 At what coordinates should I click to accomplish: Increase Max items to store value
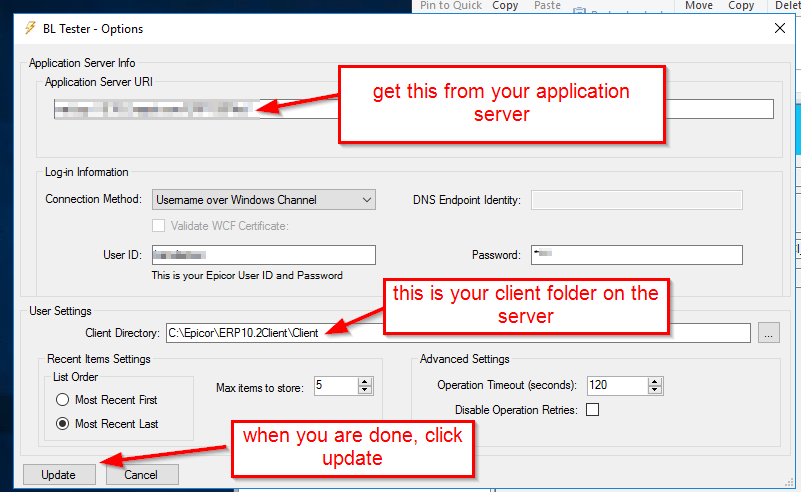pyautogui.click(x=365, y=382)
